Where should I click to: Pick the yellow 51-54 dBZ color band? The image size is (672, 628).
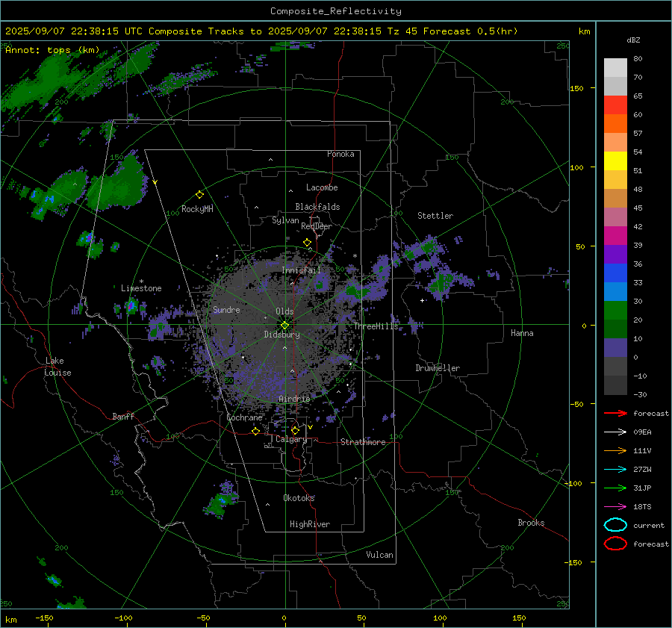click(x=615, y=161)
